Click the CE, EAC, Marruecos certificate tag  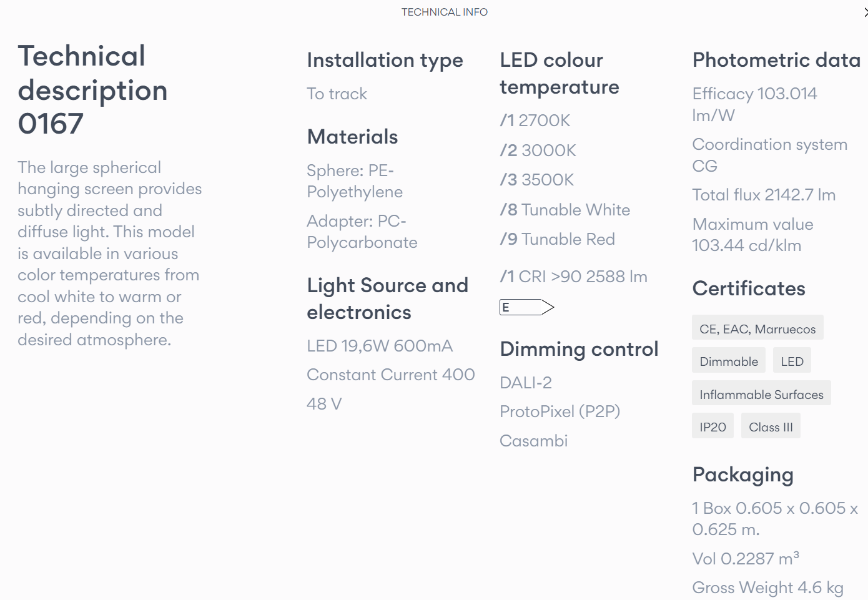coord(757,328)
